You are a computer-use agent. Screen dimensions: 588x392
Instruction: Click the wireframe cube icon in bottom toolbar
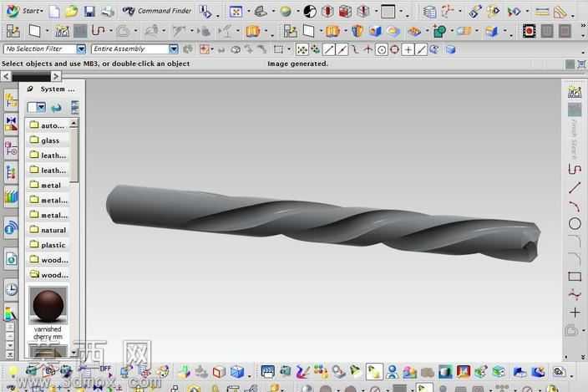pos(219,372)
